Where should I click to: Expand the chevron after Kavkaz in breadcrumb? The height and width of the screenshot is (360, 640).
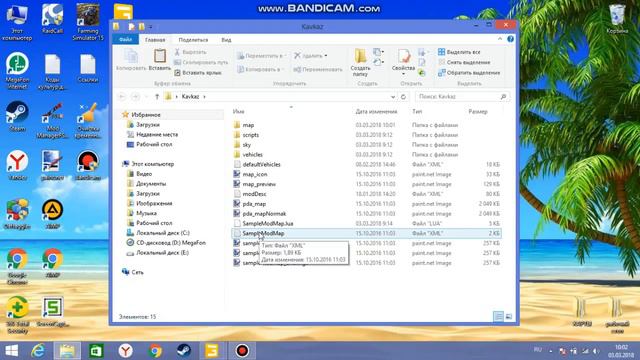(x=204, y=97)
